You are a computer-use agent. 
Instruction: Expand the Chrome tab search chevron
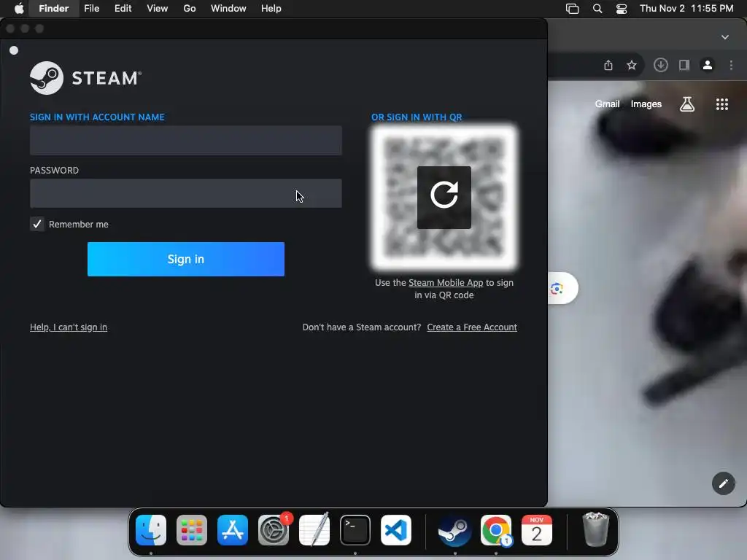point(724,37)
